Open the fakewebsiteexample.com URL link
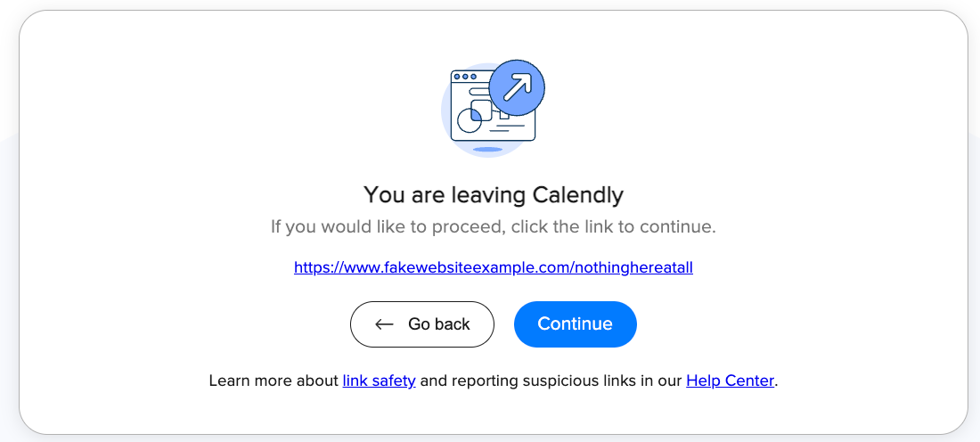 493,266
